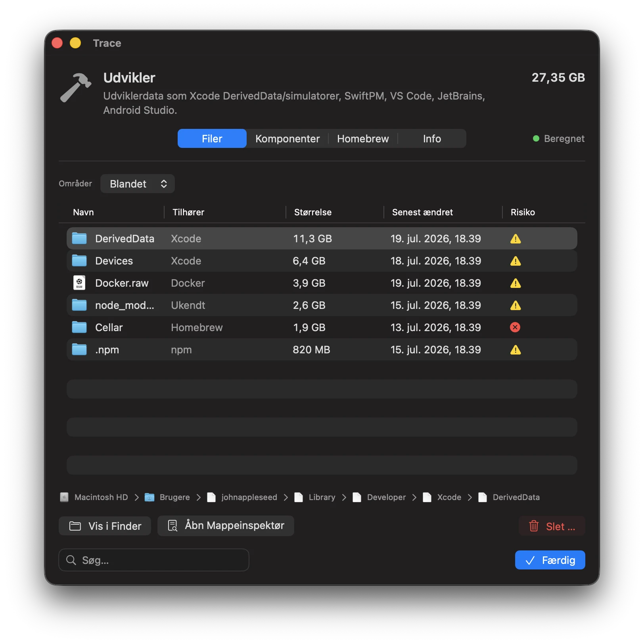The width and height of the screenshot is (644, 644).
Task: Click the hammer Udvikler category icon
Action: pyautogui.click(x=76, y=88)
